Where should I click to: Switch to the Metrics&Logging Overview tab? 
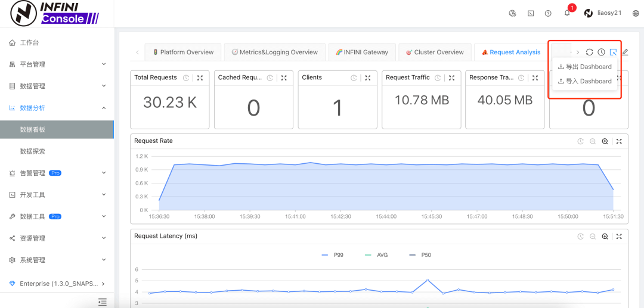tap(275, 52)
